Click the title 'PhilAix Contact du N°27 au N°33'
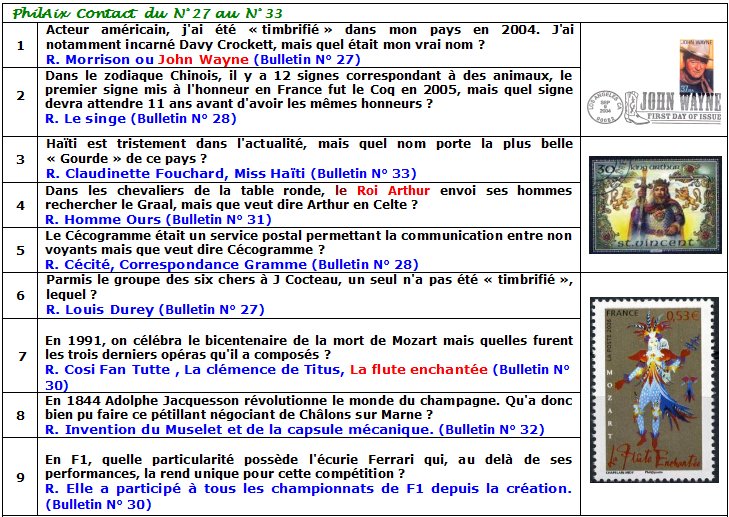This screenshot has height=517, width=729. (147, 13)
